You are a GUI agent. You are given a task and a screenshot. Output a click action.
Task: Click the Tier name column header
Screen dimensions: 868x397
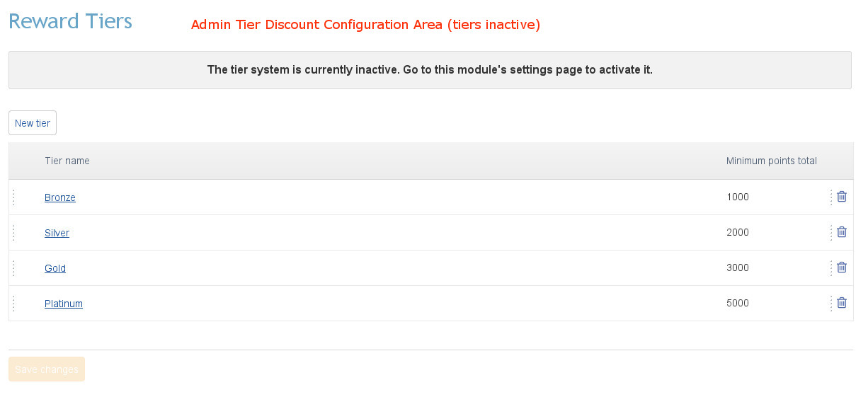coord(67,161)
